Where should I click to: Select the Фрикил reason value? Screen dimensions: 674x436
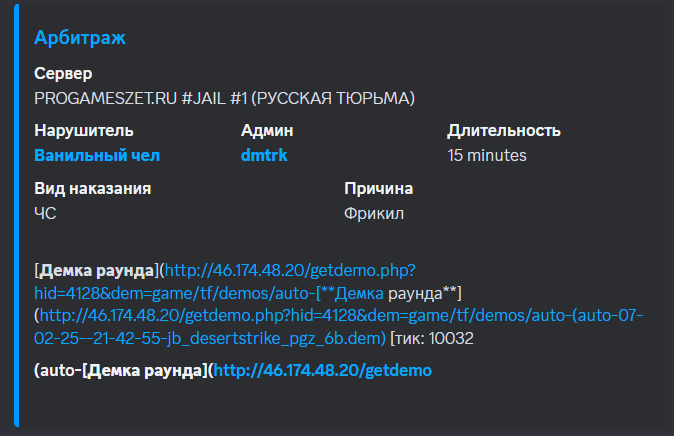[x=374, y=213]
